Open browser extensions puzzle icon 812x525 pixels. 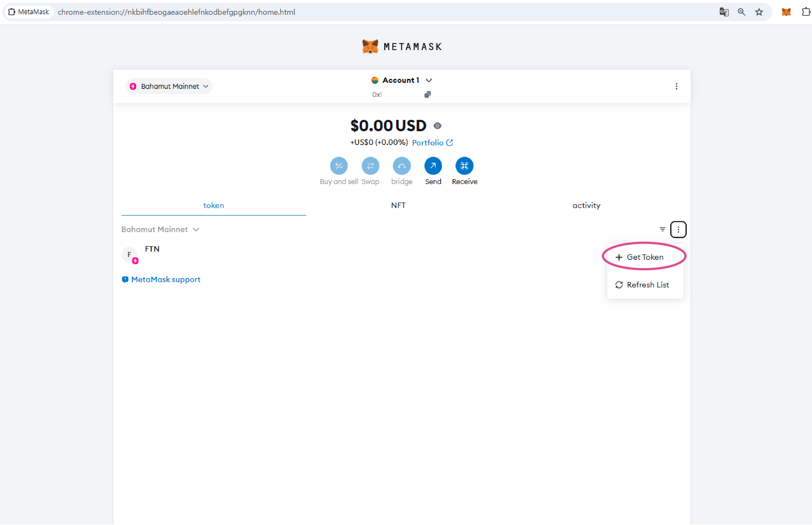806,12
